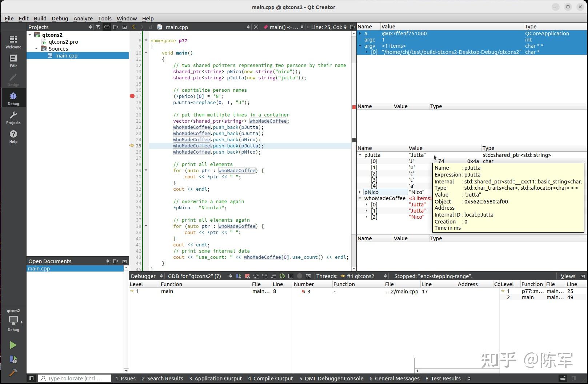Click Step Over icon
The width and height of the screenshot is (588, 384).
256,276
